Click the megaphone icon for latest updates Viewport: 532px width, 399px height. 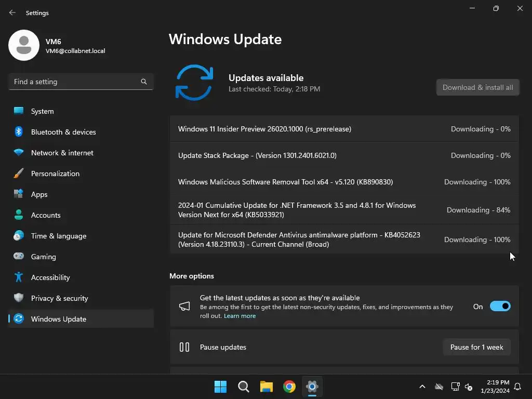tap(184, 307)
